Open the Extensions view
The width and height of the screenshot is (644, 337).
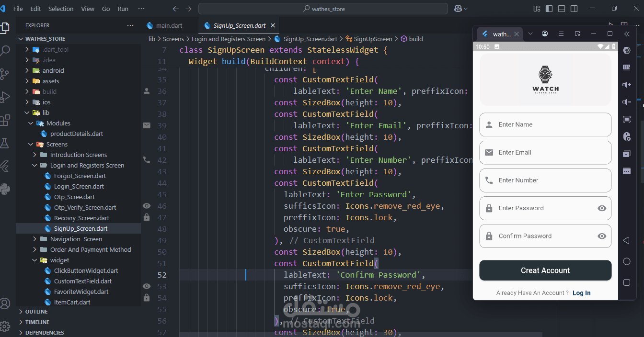coord(5,120)
